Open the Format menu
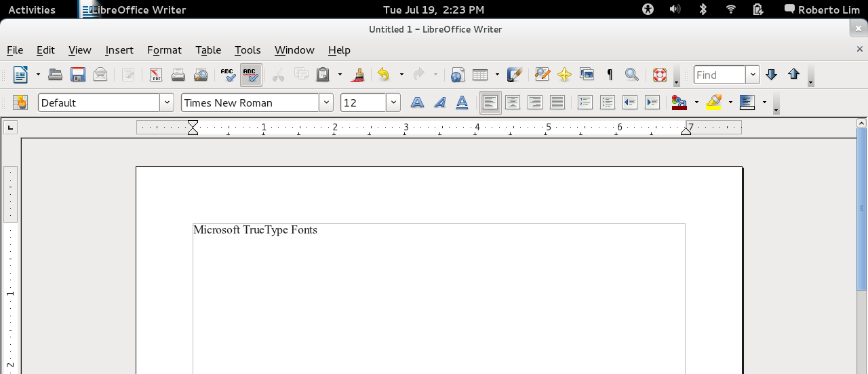 point(164,50)
